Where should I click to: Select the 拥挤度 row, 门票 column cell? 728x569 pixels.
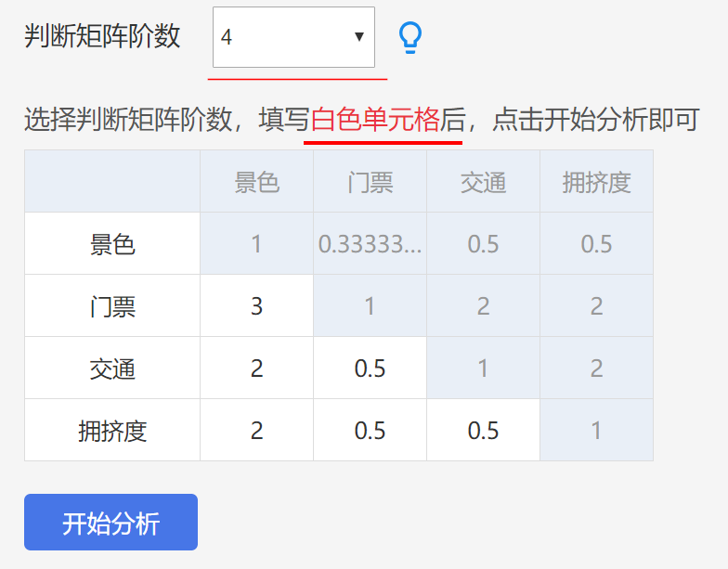(x=370, y=431)
